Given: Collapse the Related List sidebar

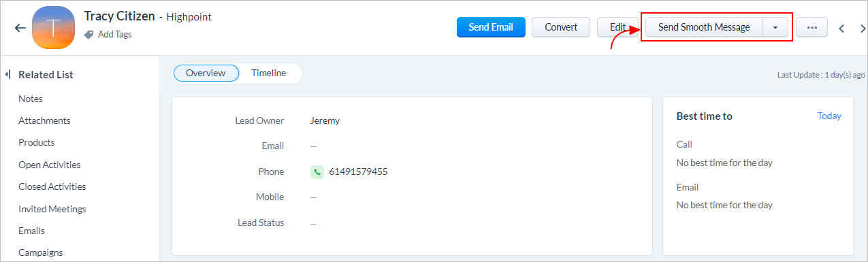Looking at the screenshot, I should (7, 74).
